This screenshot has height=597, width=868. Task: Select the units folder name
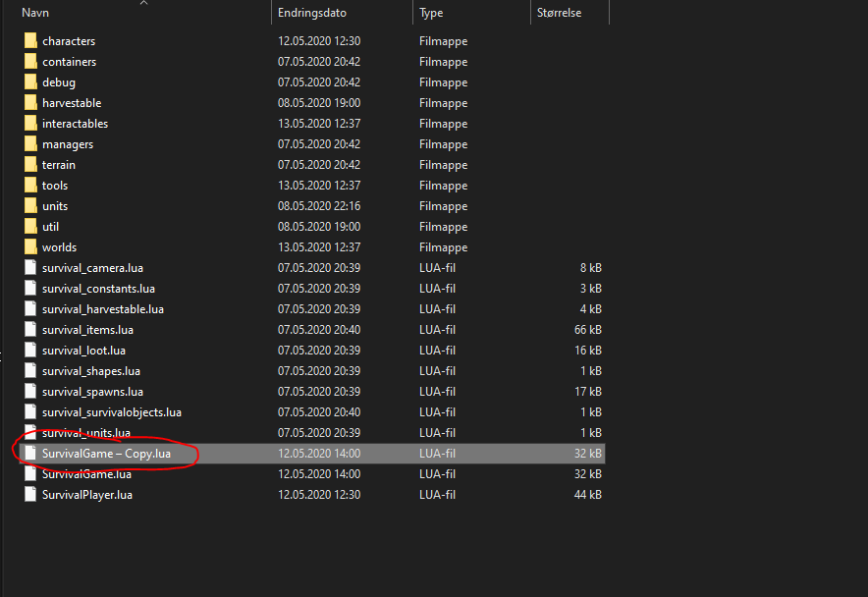(55, 206)
